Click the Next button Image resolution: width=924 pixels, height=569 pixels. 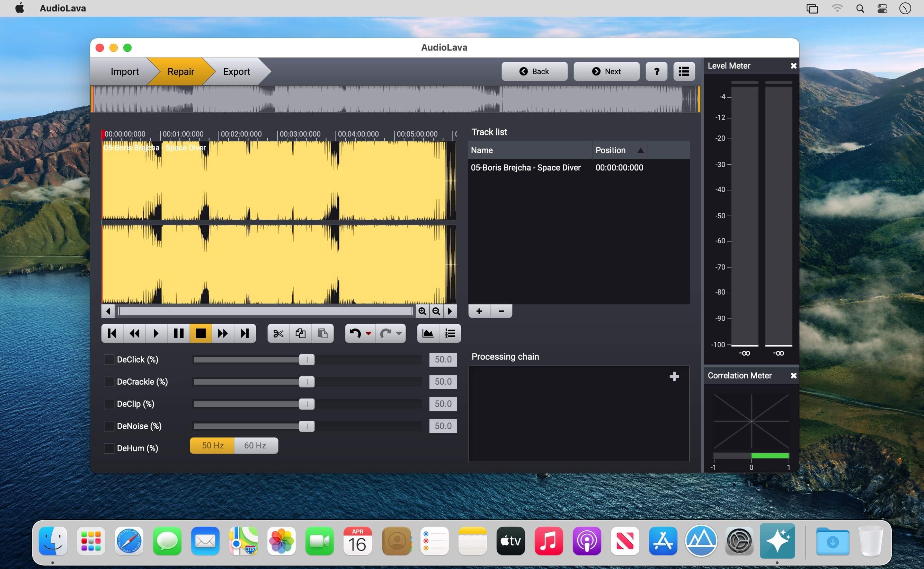click(x=606, y=71)
